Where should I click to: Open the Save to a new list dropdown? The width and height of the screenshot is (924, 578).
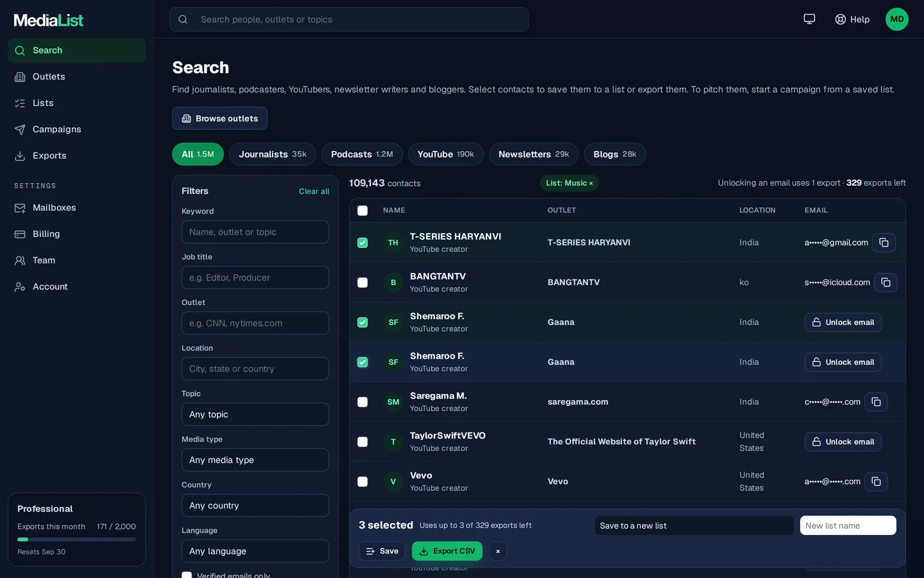pyautogui.click(x=694, y=525)
